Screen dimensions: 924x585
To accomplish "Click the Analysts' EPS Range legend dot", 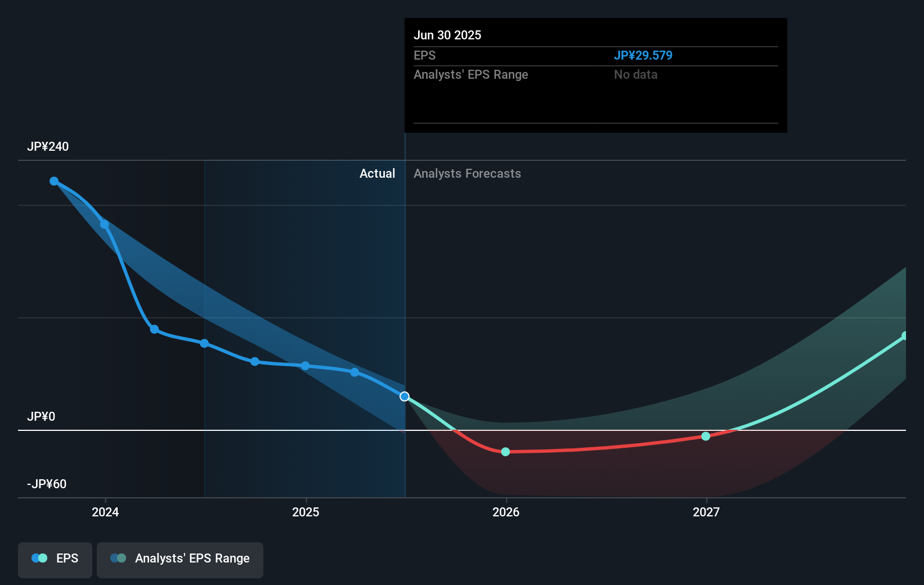I will tap(118, 557).
